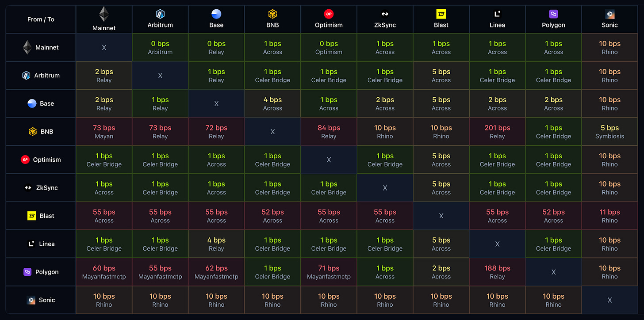Image resolution: width=644 pixels, height=320 pixels.
Task: Select the "5 bps Symbiosis" cell
Action: [x=609, y=132]
